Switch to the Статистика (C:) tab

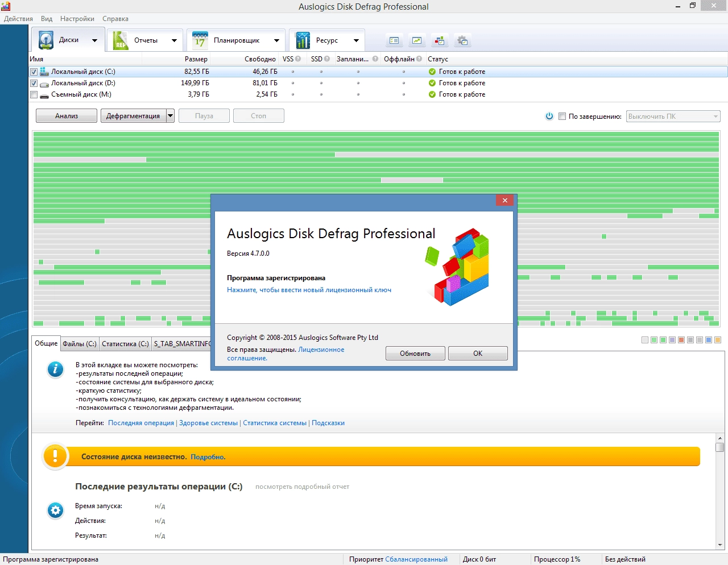click(x=125, y=344)
